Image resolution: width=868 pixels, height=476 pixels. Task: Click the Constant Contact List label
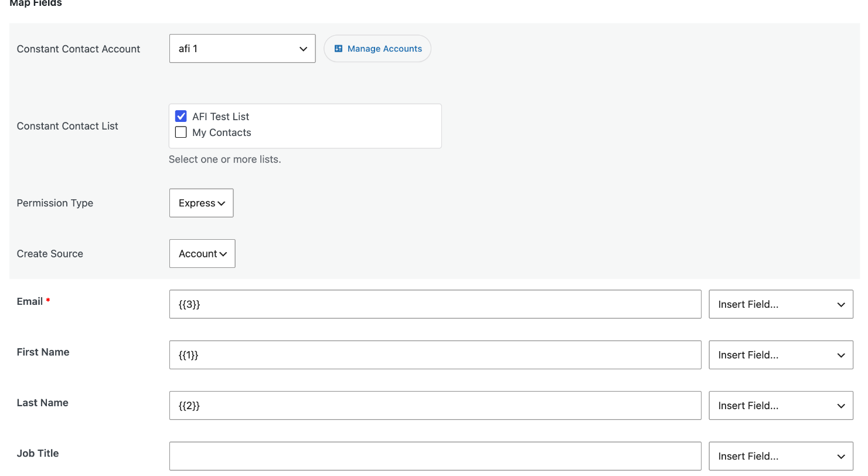point(67,126)
